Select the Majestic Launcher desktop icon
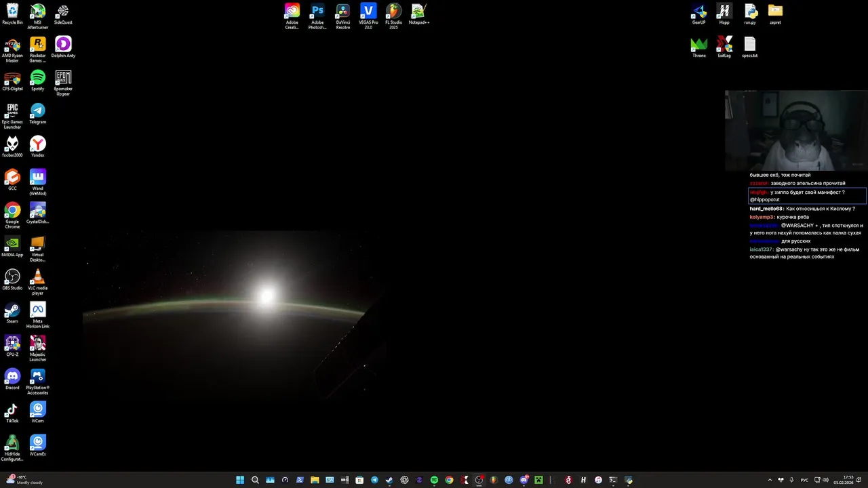Viewport: 868px width, 488px height. point(38,349)
